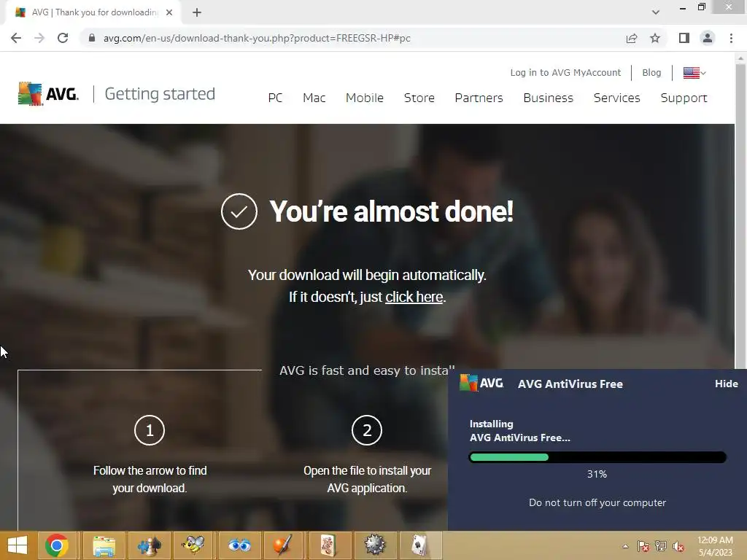Open File Explorer from the taskbar
747x560 pixels.
point(104,545)
